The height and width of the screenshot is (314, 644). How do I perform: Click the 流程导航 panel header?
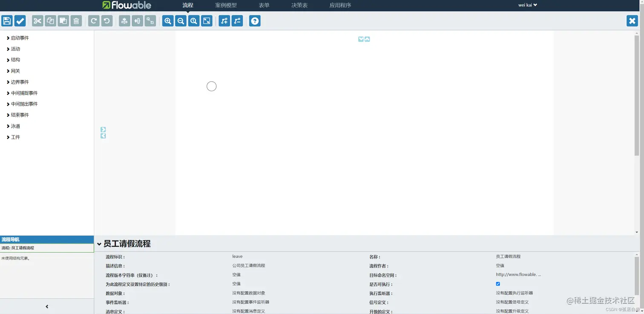47,240
